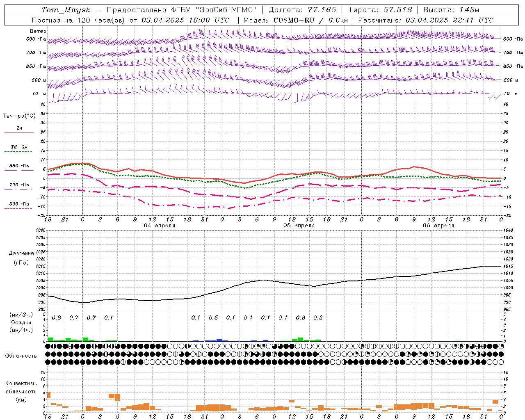The width and height of the screenshot is (525, 420).
Task: Click the (мм/3ч.) precipitation unit label
Action: click(21, 315)
